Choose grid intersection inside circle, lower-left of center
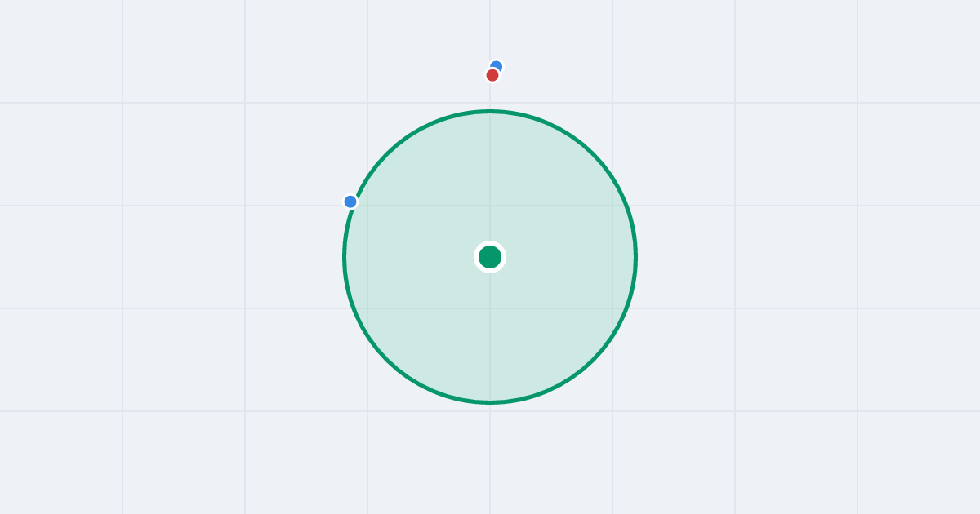Image resolution: width=980 pixels, height=514 pixels. [367, 308]
